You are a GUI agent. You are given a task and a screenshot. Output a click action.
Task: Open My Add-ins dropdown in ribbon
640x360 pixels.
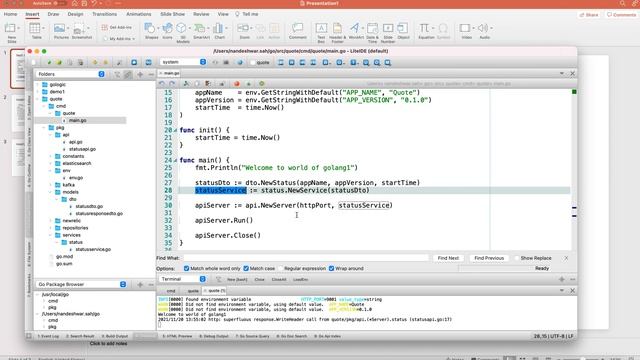pos(119,39)
